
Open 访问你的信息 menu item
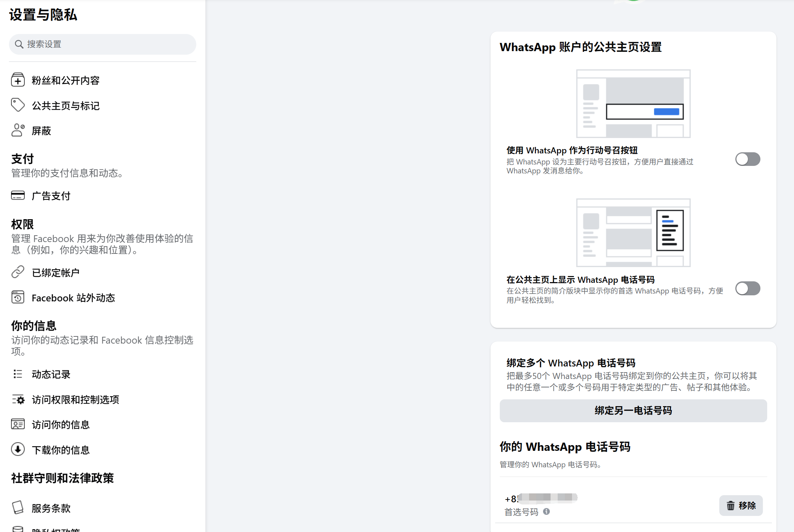point(60,424)
